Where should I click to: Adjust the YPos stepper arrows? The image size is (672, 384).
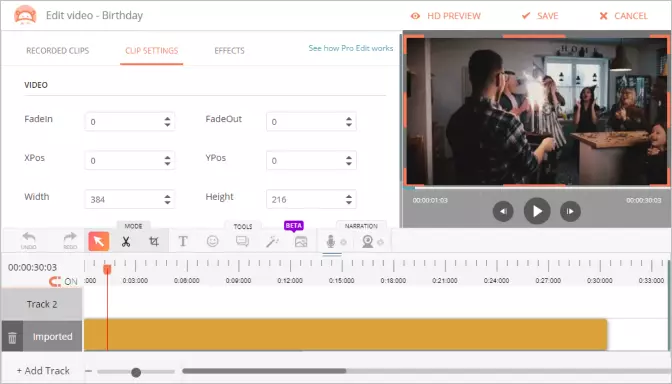tap(349, 161)
